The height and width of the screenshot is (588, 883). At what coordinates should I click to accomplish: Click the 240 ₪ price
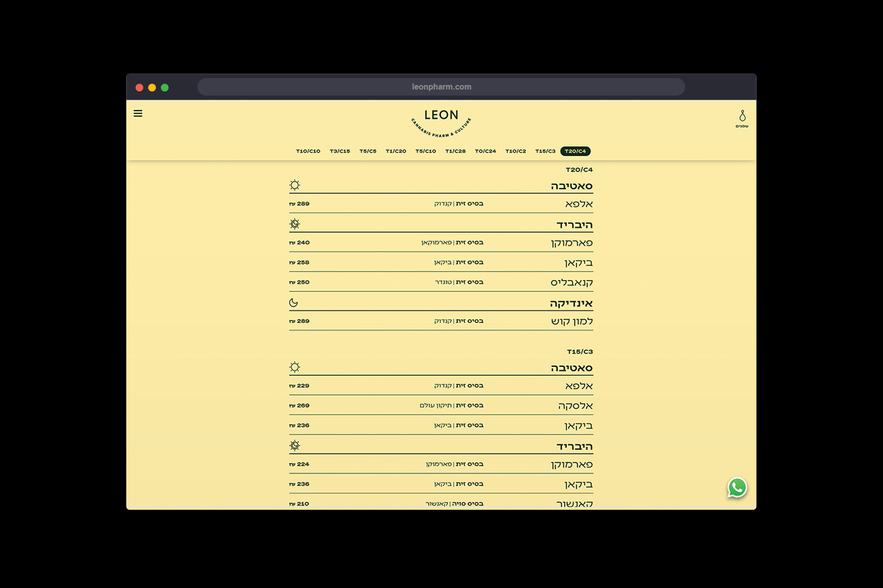pyautogui.click(x=299, y=242)
